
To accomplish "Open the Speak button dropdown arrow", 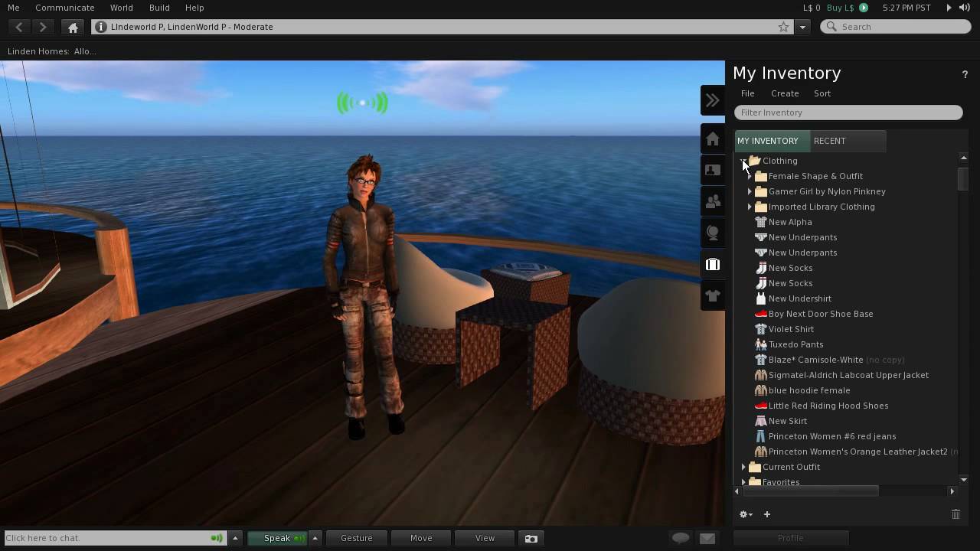I will (x=314, y=538).
